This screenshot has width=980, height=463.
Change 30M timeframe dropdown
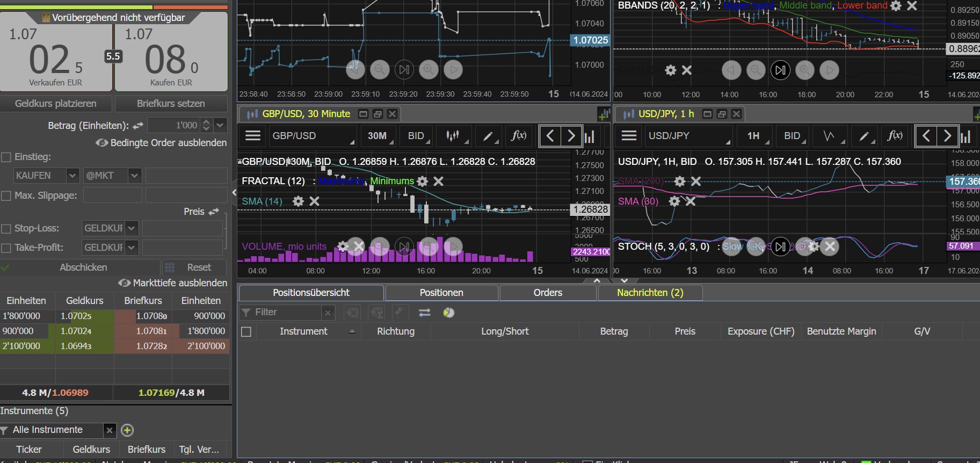coord(378,136)
